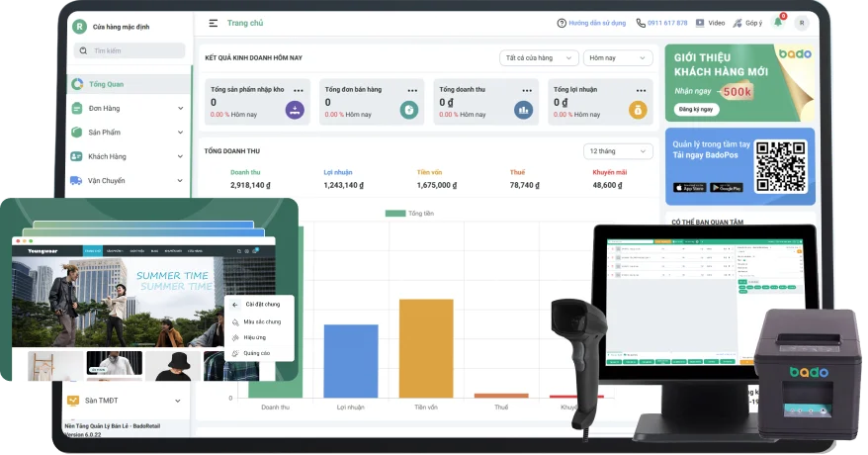Open the user avatar R in top bar
This screenshot has height=455, width=868.
(x=802, y=24)
